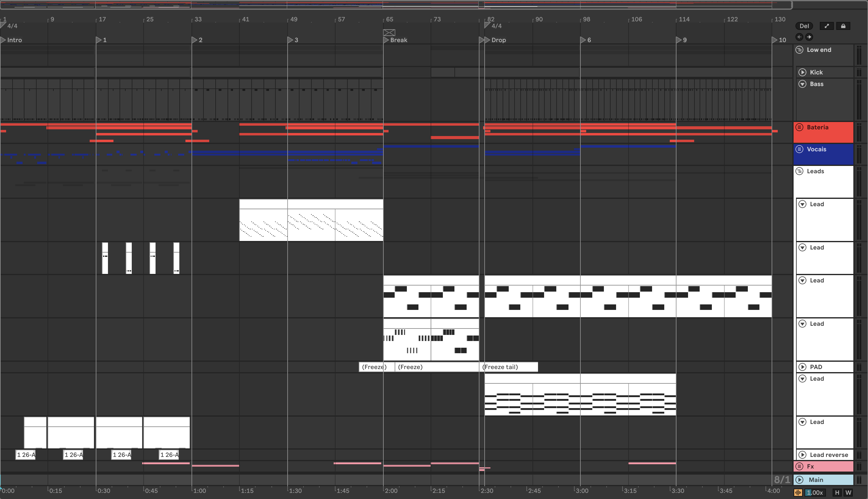Fold the Low end group track

(x=799, y=50)
